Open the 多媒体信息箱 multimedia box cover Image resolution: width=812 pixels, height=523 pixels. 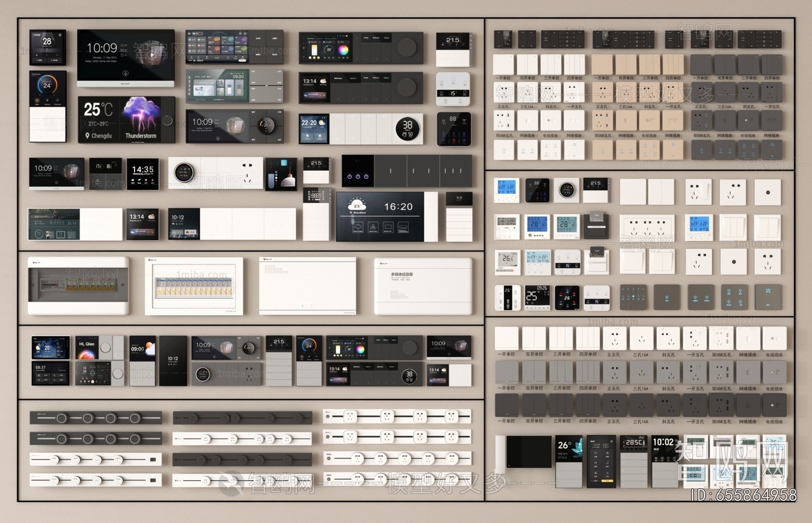[423, 285]
